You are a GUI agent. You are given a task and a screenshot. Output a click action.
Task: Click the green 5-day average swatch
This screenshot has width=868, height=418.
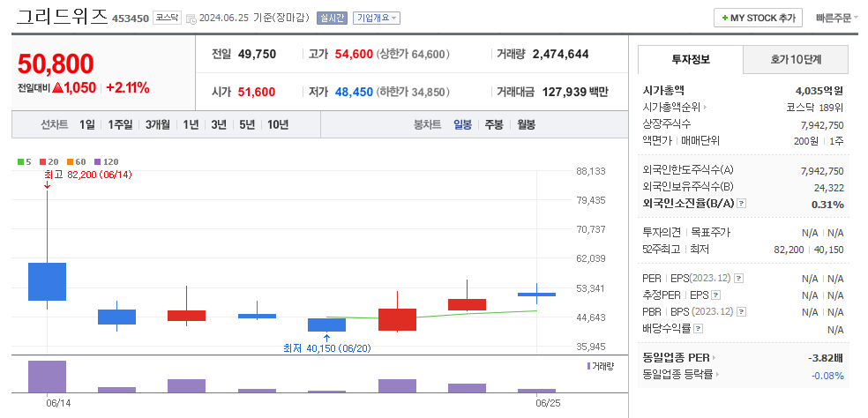20,161
